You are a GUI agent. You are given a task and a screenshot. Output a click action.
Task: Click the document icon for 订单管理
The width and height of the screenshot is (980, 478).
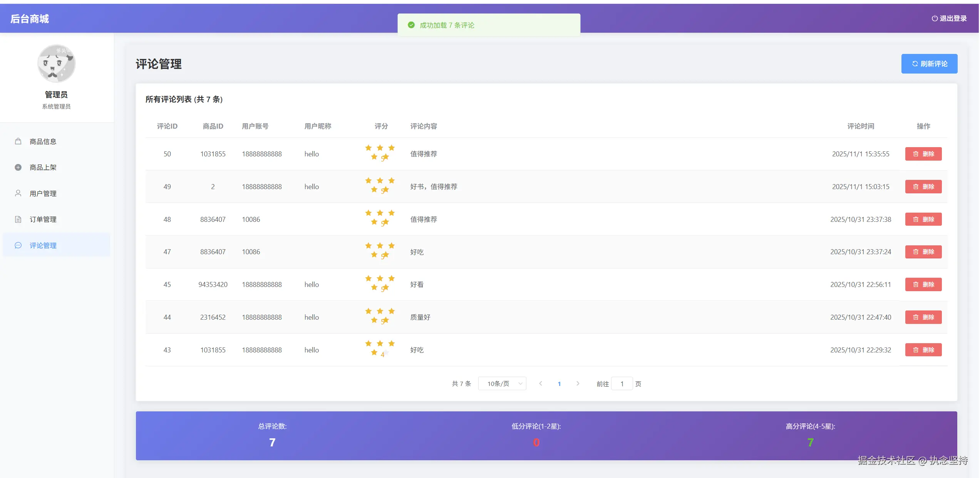pos(18,219)
